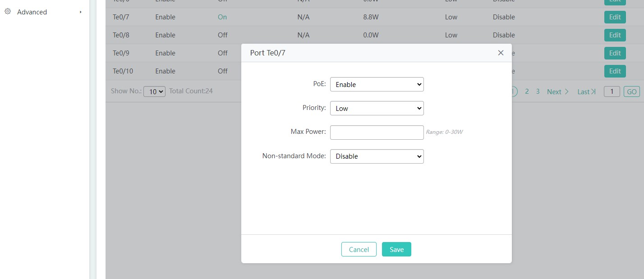Open the Priority dropdown
The width and height of the screenshot is (644, 279).
pyautogui.click(x=377, y=108)
